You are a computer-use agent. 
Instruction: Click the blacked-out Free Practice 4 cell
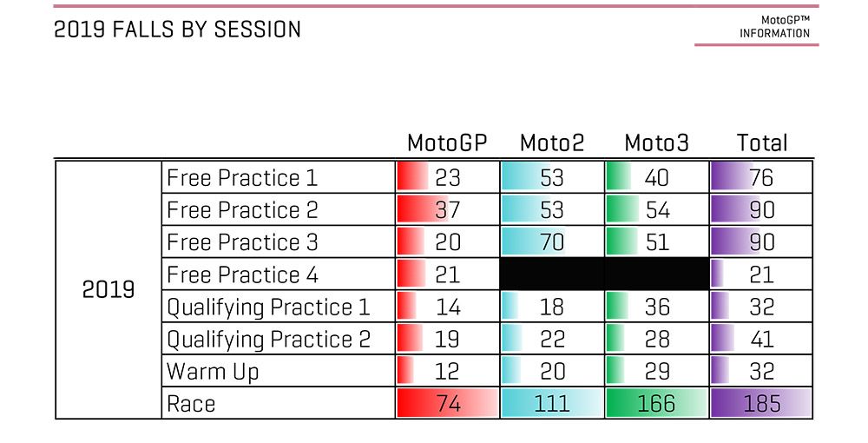tap(604, 274)
